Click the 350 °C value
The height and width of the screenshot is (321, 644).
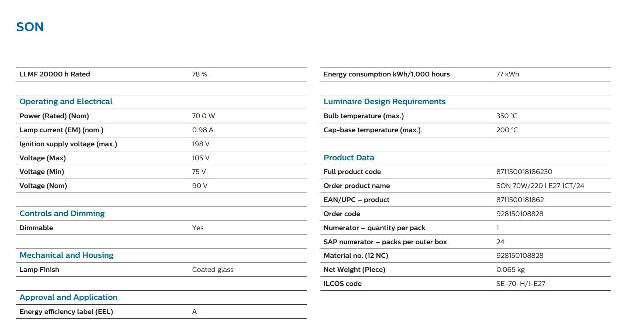[x=507, y=116]
